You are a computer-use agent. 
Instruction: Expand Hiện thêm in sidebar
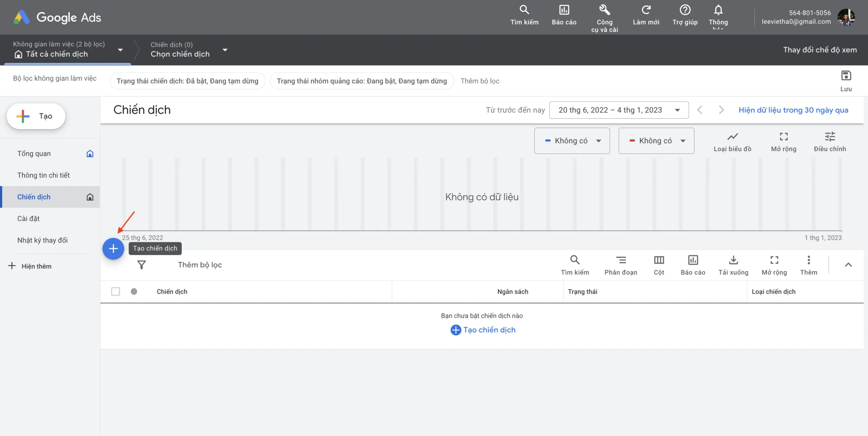(30, 266)
